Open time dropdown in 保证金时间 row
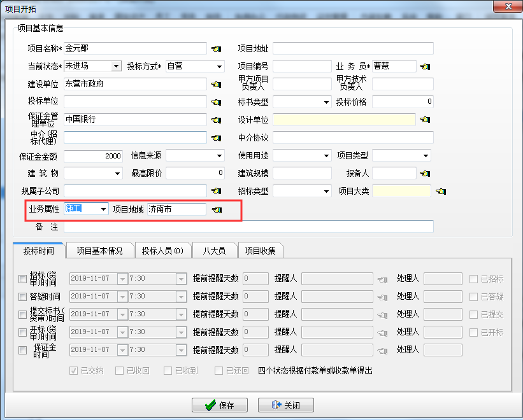 pyautogui.click(x=181, y=350)
